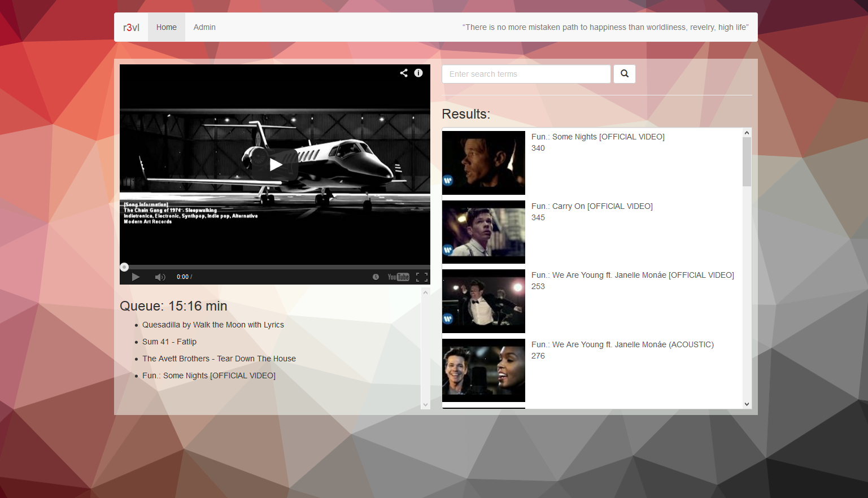The image size is (868, 498).
Task: Click queue item 'Quesadilla by Walk the Moon with Lyrics'
Action: pos(213,325)
